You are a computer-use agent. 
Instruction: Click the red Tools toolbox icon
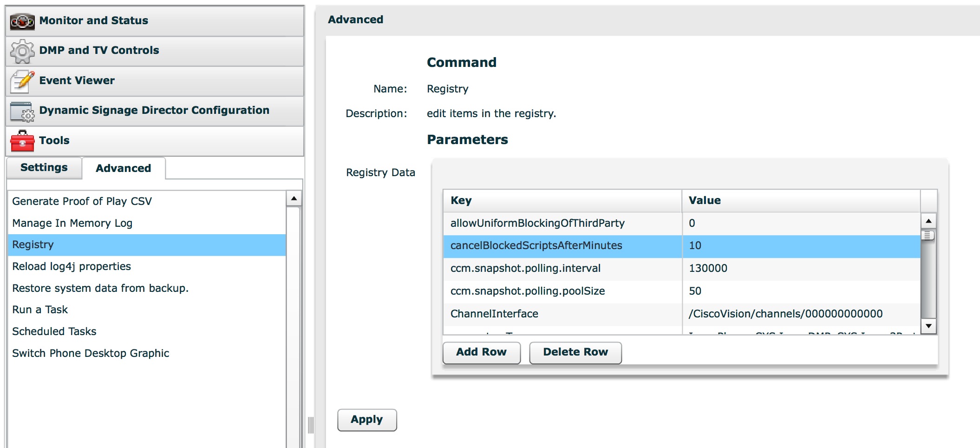click(x=22, y=141)
